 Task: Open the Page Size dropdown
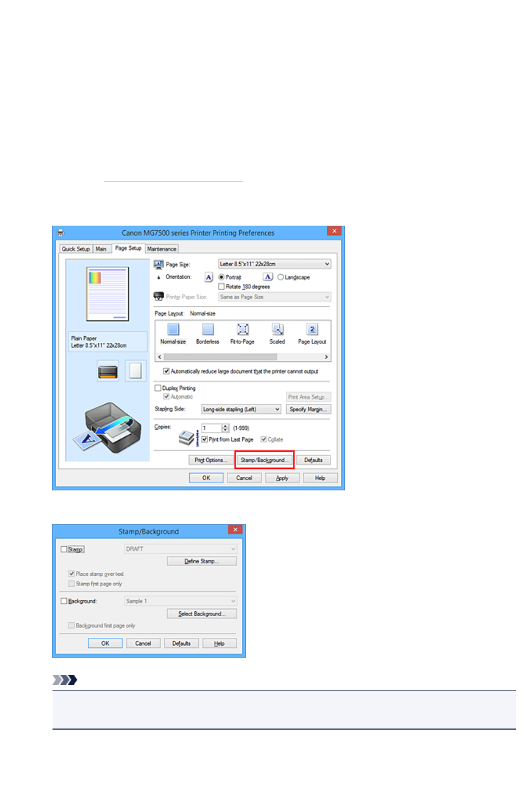coord(275,264)
